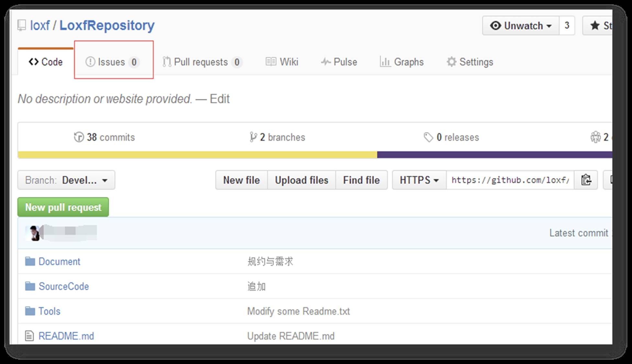Click the New pull request button
632x364 pixels.
click(x=63, y=207)
